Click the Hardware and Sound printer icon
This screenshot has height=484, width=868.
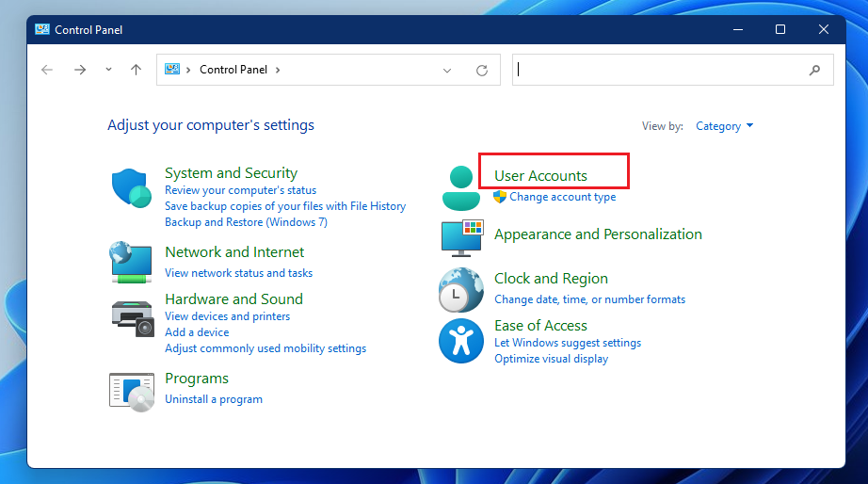click(133, 319)
